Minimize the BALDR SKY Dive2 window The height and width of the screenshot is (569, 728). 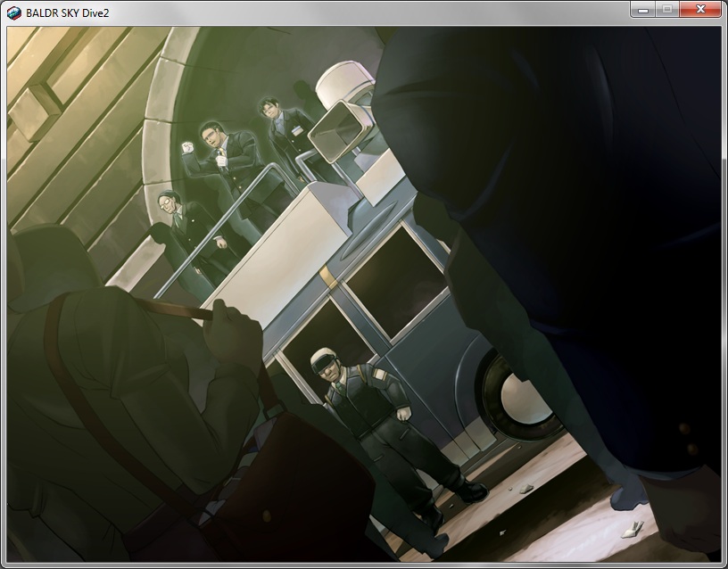(x=643, y=9)
